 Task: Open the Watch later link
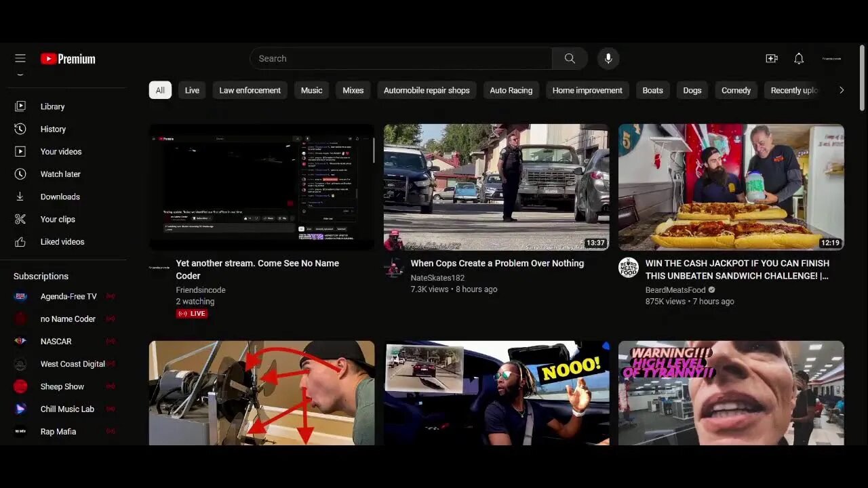coord(60,174)
